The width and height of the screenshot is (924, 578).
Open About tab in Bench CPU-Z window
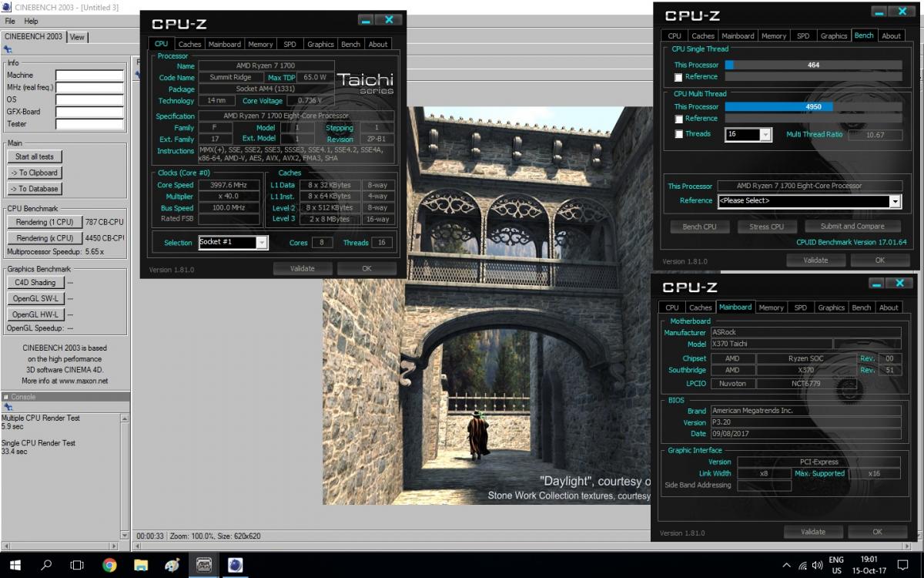coord(891,35)
